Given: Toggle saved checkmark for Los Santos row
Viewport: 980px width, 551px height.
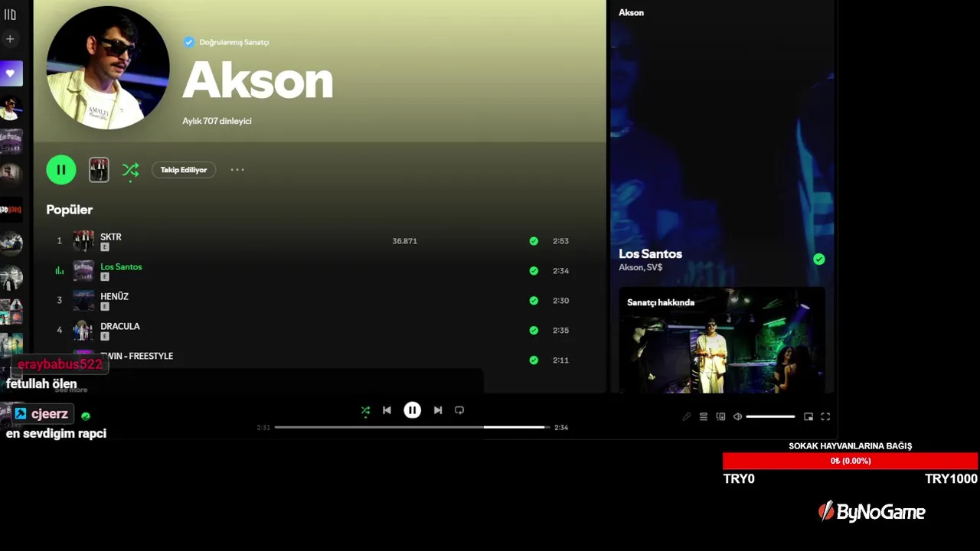Looking at the screenshot, I should click(534, 271).
